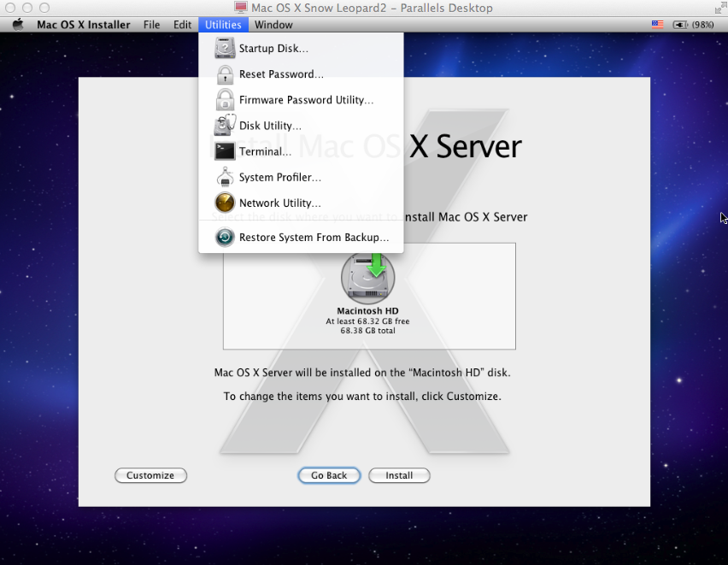Click the Time Machine restore icon
Screen dimensions: 728x565
225,237
